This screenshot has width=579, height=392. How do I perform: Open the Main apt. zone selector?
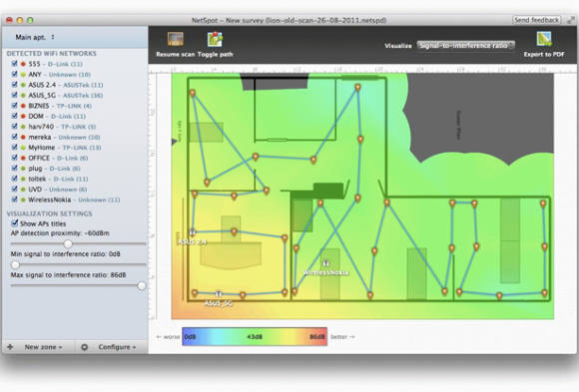coord(35,37)
